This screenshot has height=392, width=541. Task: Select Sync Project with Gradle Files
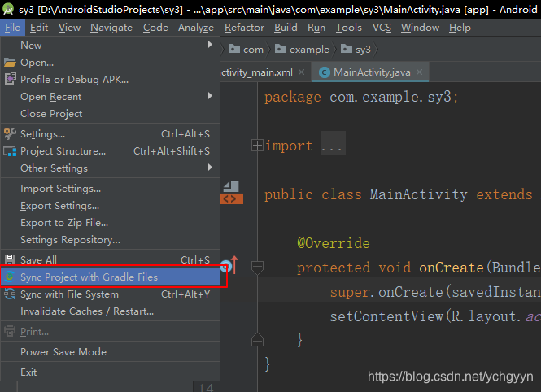[111, 277]
